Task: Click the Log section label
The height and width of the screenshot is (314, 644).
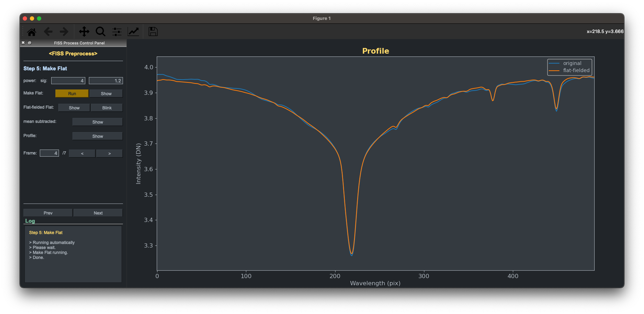Action: coord(30,221)
